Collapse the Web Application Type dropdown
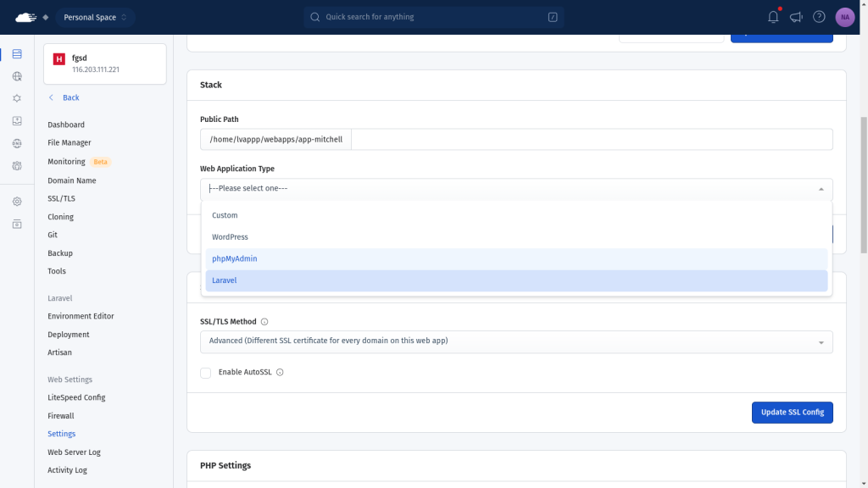Screen dimensions: 868x488 pyautogui.click(x=821, y=189)
